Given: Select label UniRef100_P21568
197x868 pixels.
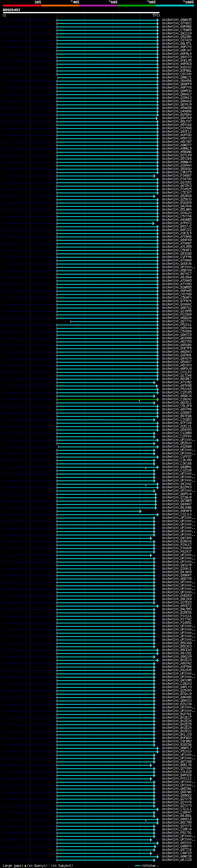Looking at the screenshot, I should (177, 128).
